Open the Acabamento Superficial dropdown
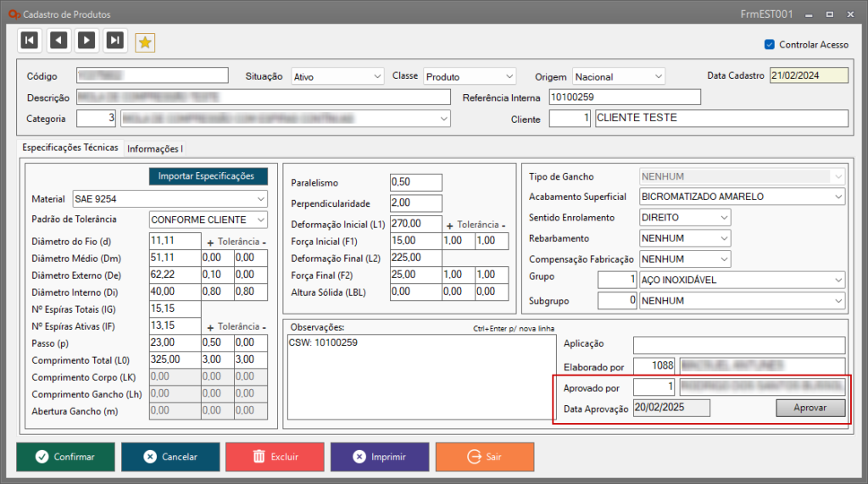Viewport: 868px width, 484px height. 742,197
